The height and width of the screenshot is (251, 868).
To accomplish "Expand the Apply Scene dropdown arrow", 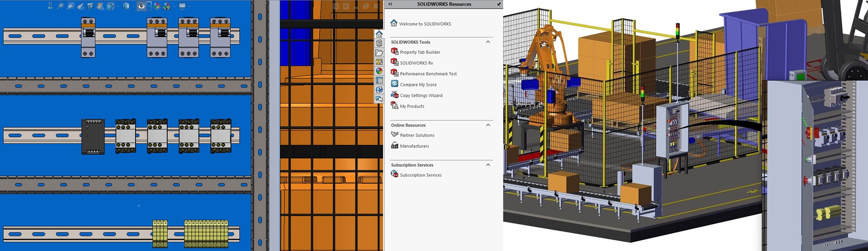I will pyautogui.click(x=174, y=6).
